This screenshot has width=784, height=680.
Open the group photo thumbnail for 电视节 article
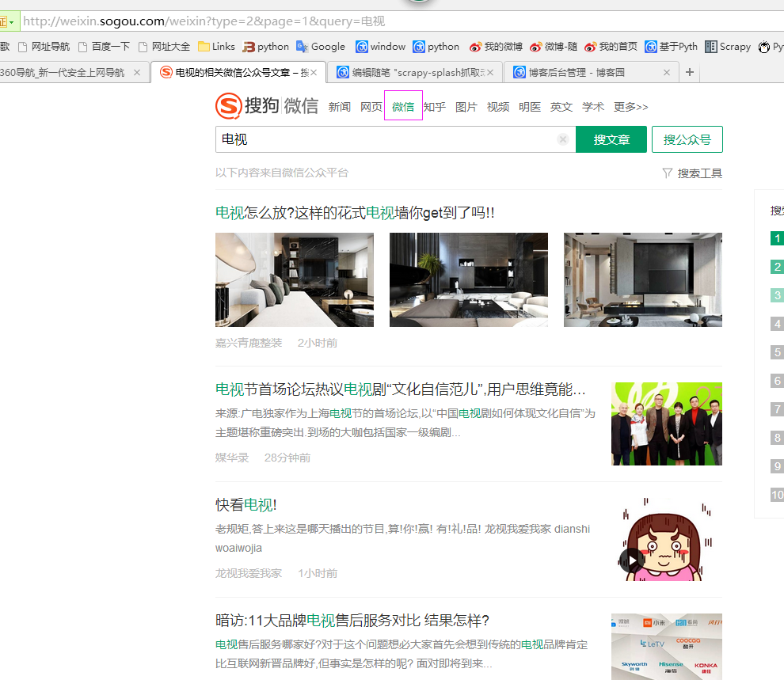tap(667, 424)
